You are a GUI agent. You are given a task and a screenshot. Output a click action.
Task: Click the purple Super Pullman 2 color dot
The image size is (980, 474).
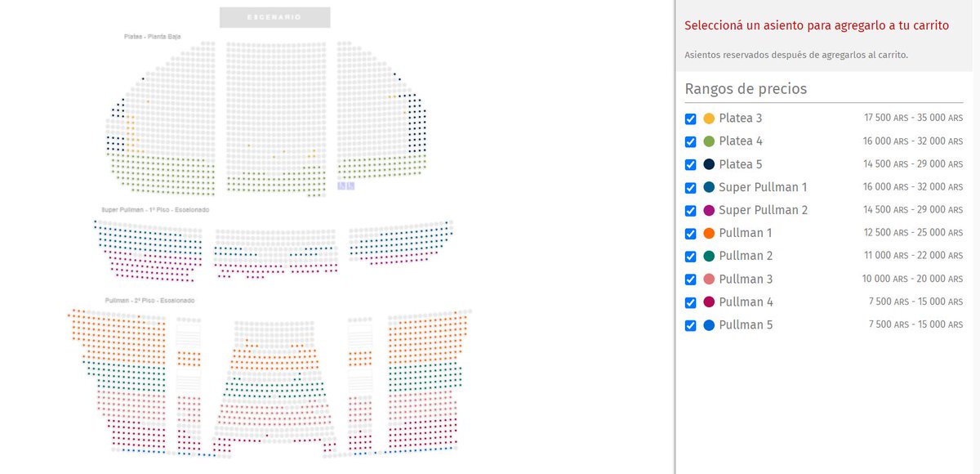(x=709, y=210)
